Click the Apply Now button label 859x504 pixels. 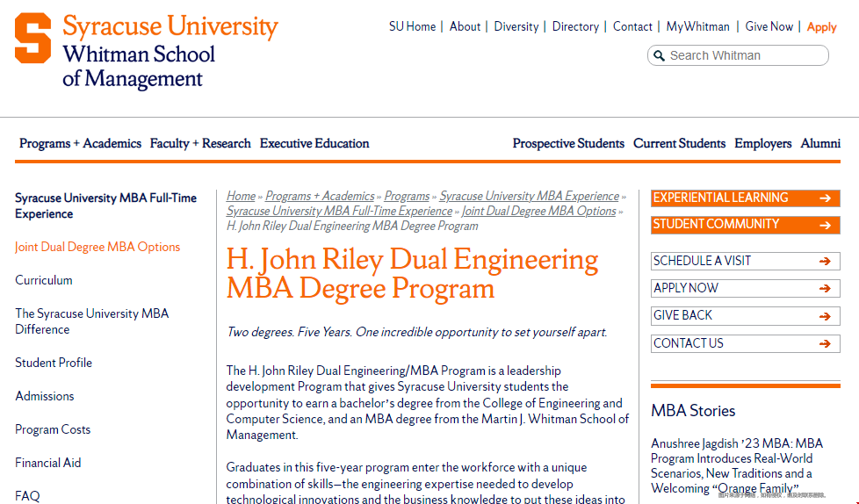686,288
